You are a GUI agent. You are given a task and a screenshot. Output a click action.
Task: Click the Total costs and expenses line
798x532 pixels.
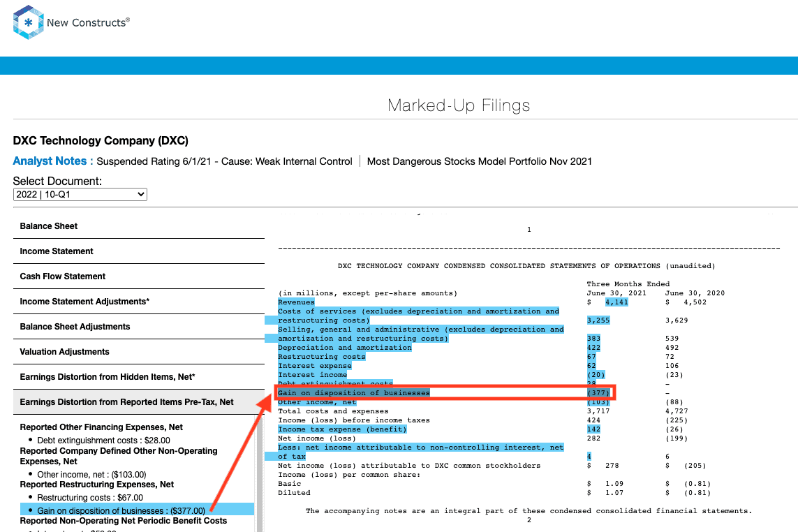(x=333, y=411)
